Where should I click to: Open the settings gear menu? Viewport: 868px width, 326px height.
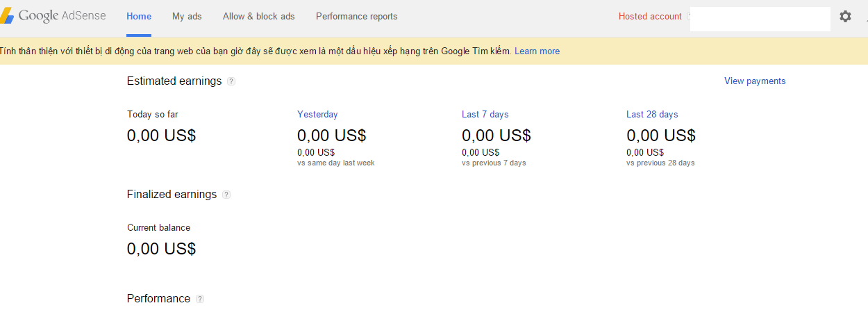pyautogui.click(x=845, y=17)
